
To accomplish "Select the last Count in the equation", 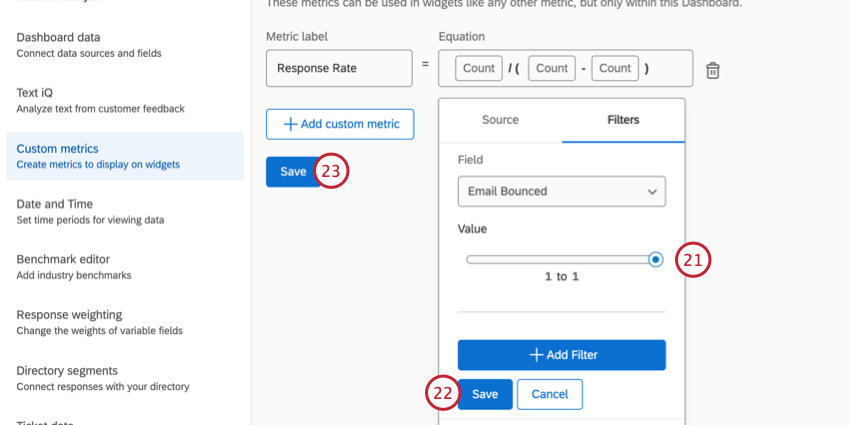I will point(615,69).
